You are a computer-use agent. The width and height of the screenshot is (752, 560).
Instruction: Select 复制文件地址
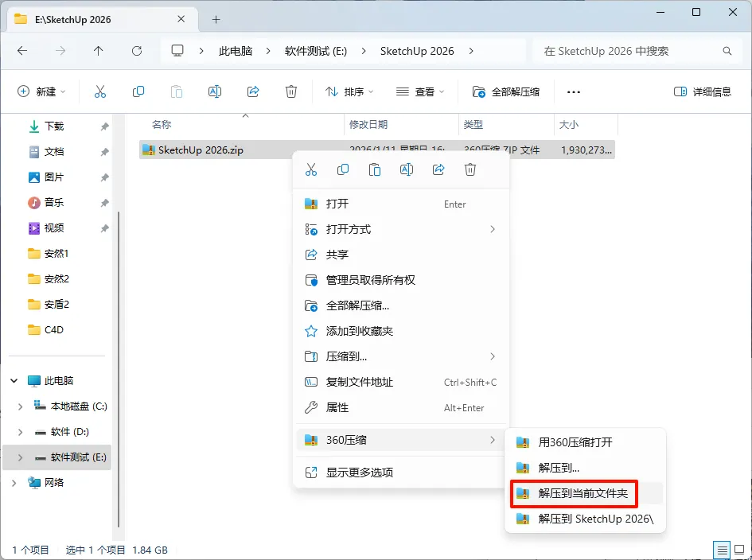point(401,382)
